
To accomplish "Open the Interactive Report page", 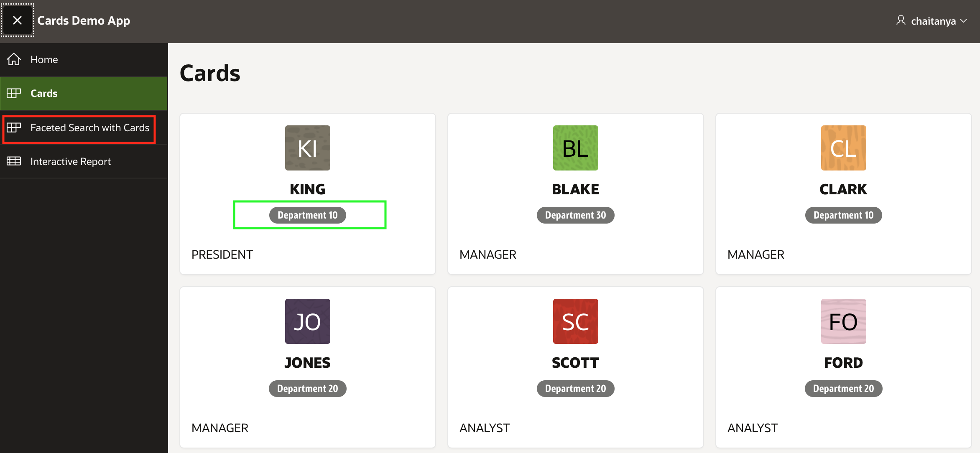I will (71, 161).
